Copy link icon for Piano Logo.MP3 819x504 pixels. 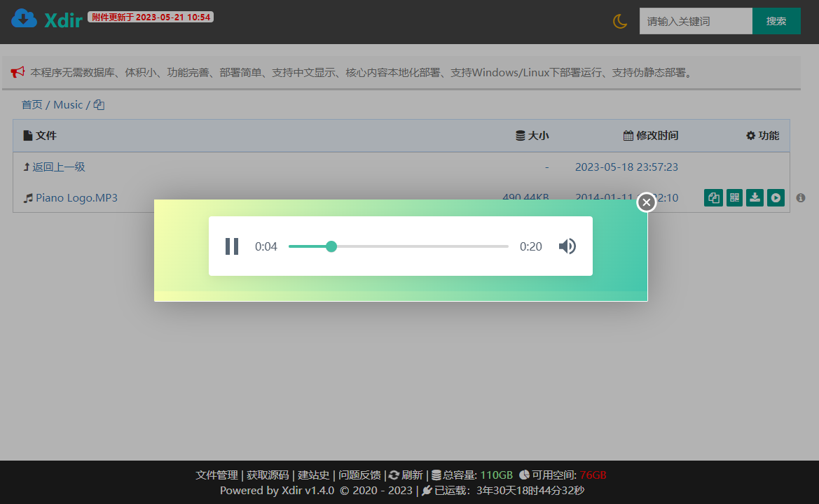pyautogui.click(x=713, y=197)
